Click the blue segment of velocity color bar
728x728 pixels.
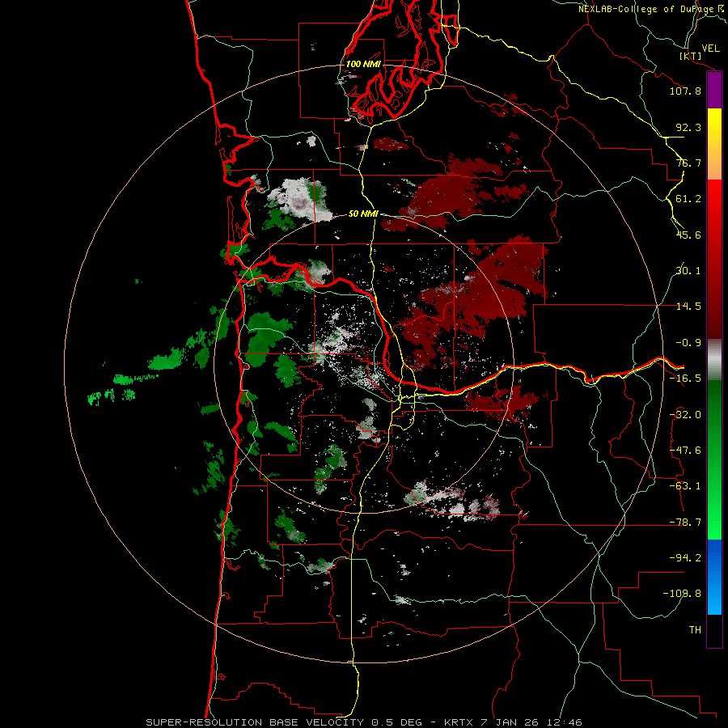click(x=714, y=577)
